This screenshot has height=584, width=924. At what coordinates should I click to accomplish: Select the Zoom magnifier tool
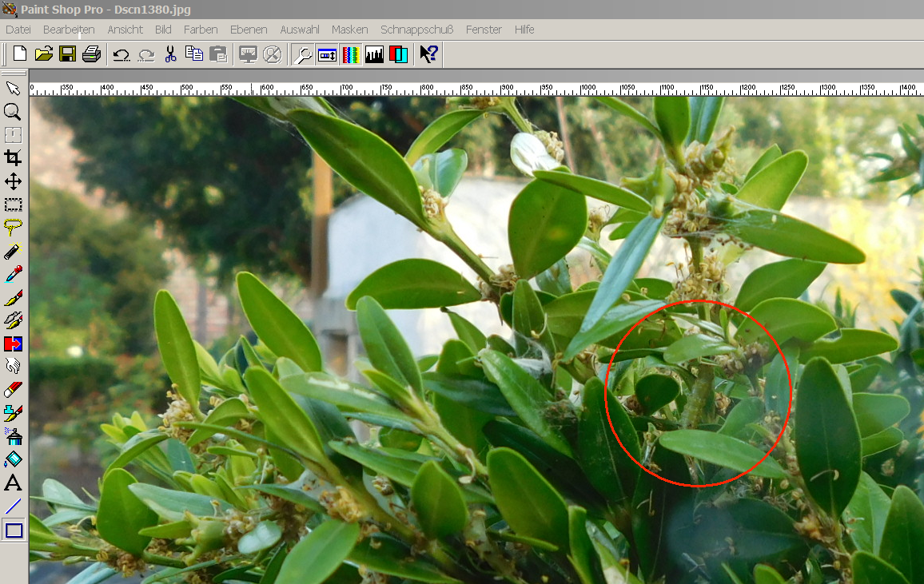pos(13,111)
